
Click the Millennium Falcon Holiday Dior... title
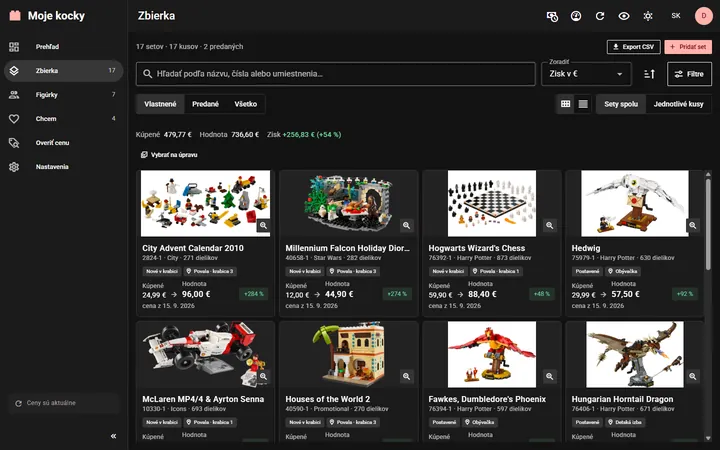(x=348, y=248)
